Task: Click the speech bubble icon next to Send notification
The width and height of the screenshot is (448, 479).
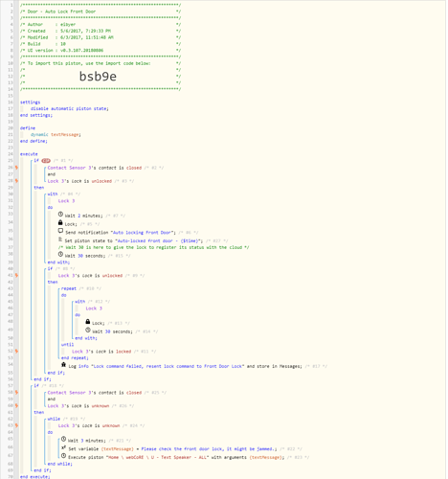Action: click(60, 231)
